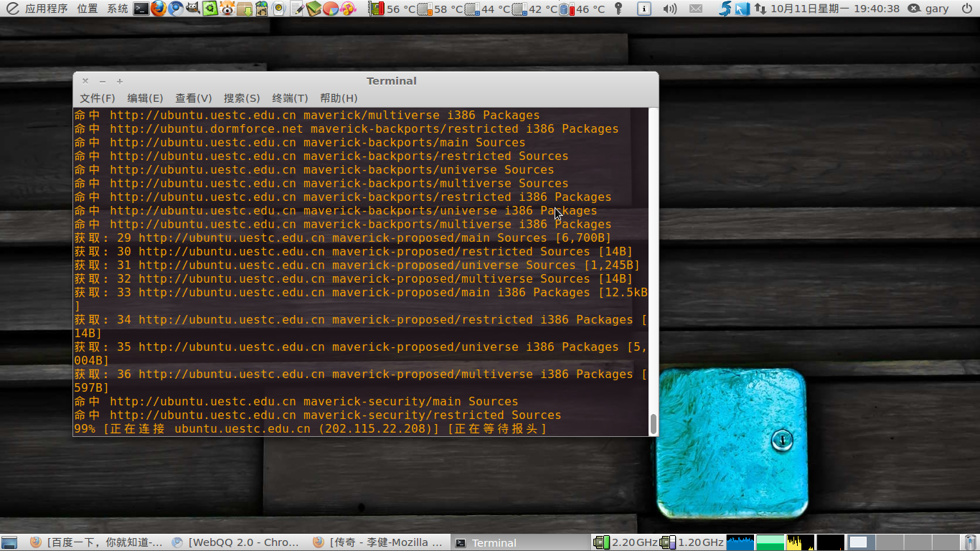This screenshot has width=980, height=551.
Task: Switch to the WebQQ 2.0 Chrome taskbar window
Action: (237, 542)
